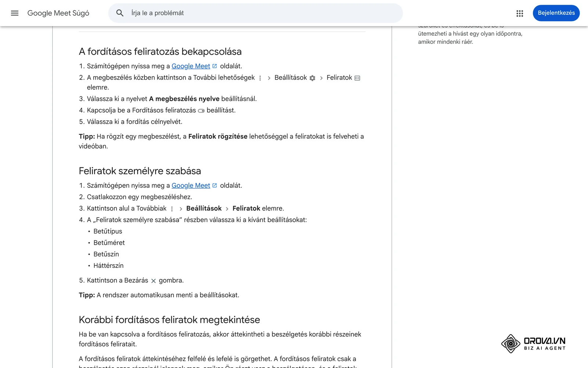Screen dimensions: 588x368
Task: Click external link icon in Feliratok személyre szabása
Action: [x=215, y=185]
